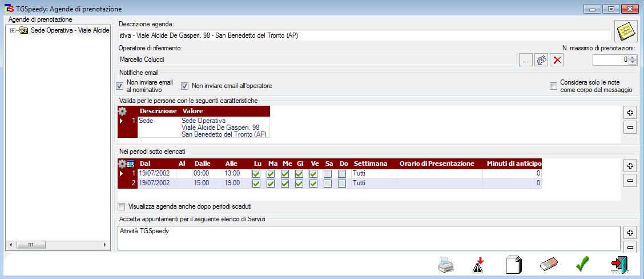Viewport: 644px width, 279px height.
Task: Click the tree panel horizontal scrollbar
Action: tap(57, 245)
